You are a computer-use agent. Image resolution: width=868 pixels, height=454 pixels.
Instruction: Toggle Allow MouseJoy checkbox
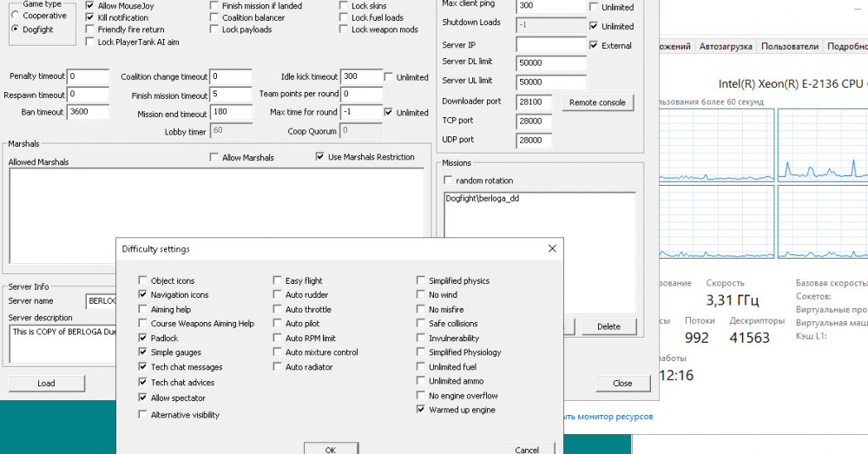tap(89, 5)
